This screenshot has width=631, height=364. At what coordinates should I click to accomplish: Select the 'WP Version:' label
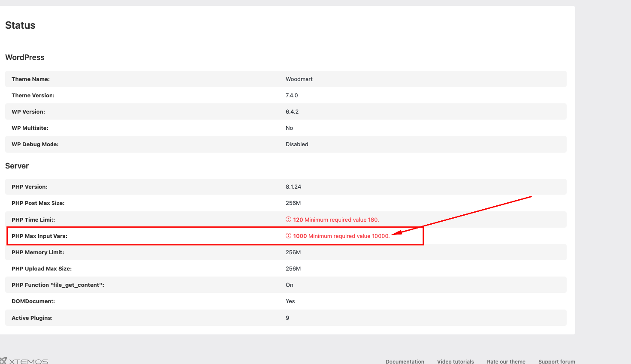(x=28, y=112)
